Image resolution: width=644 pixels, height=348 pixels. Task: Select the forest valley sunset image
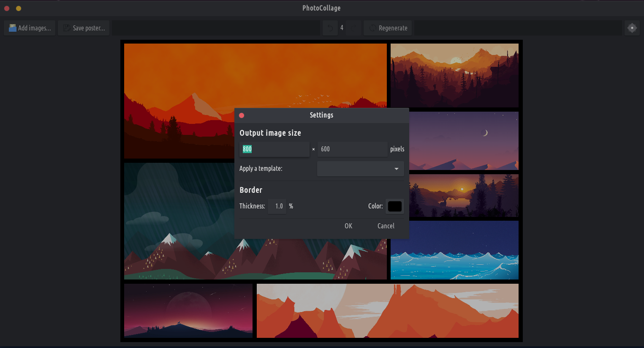tap(454, 75)
